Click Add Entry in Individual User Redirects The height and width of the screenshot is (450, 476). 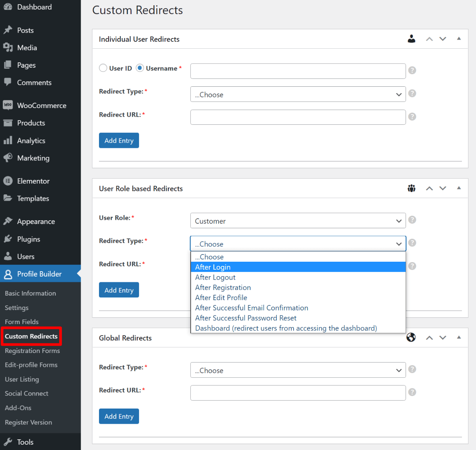click(119, 140)
